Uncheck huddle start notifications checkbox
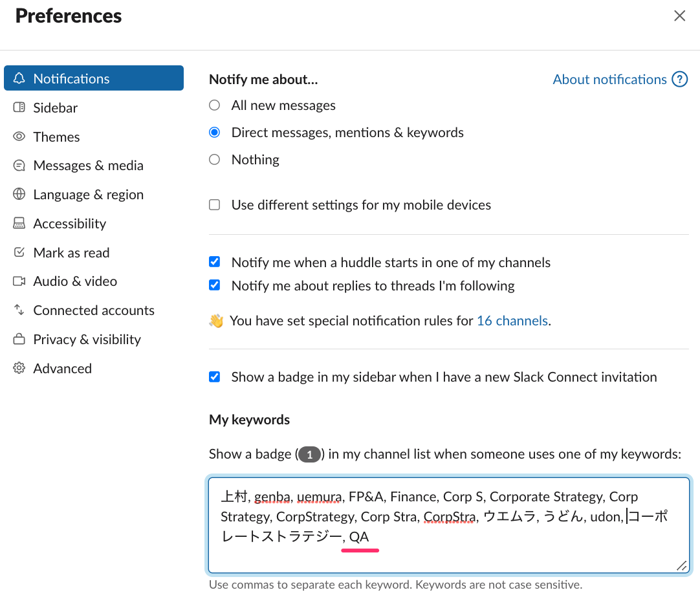Image resolution: width=700 pixels, height=599 pixels. (x=215, y=263)
